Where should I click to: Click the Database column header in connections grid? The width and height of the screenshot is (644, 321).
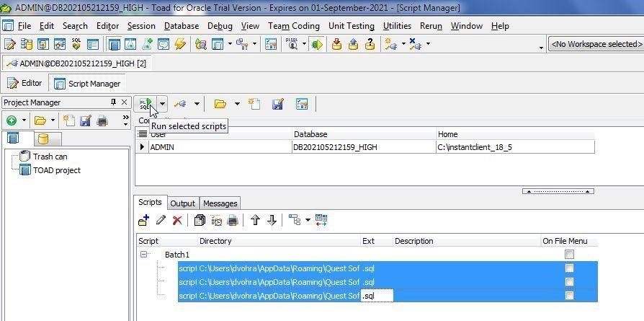tap(364, 134)
